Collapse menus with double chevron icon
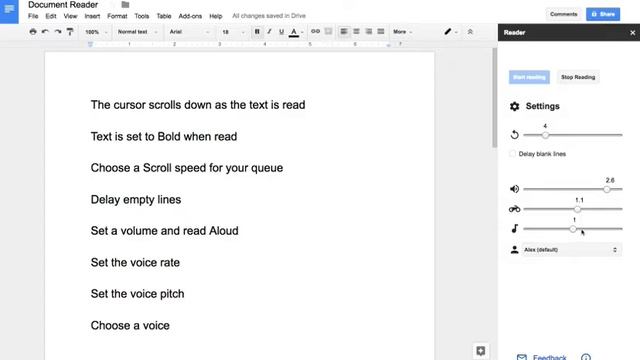640x360 pixels. [470, 31]
